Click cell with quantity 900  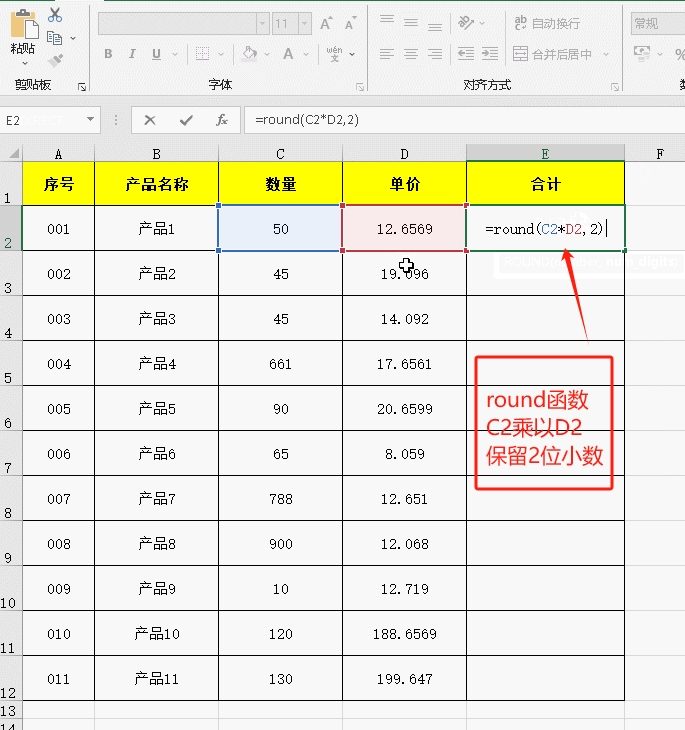pos(280,544)
